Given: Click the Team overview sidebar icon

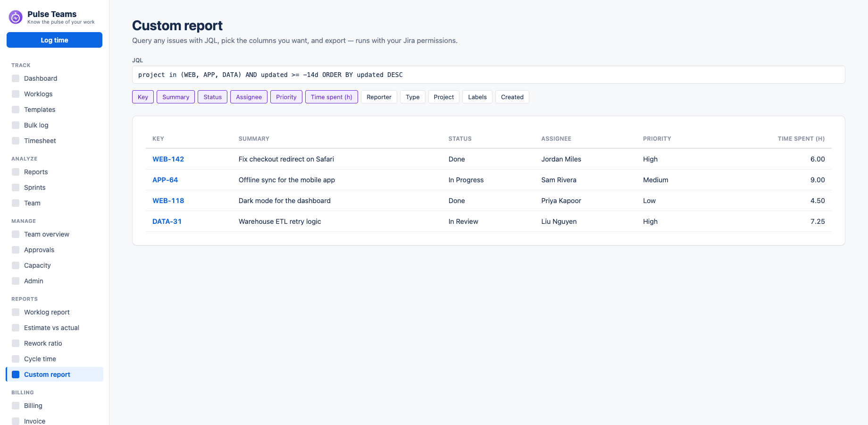Looking at the screenshot, I should click(x=16, y=234).
